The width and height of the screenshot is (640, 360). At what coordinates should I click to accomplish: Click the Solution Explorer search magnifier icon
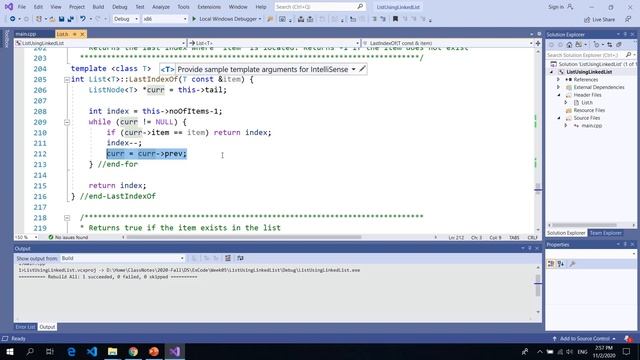tap(628, 55)
